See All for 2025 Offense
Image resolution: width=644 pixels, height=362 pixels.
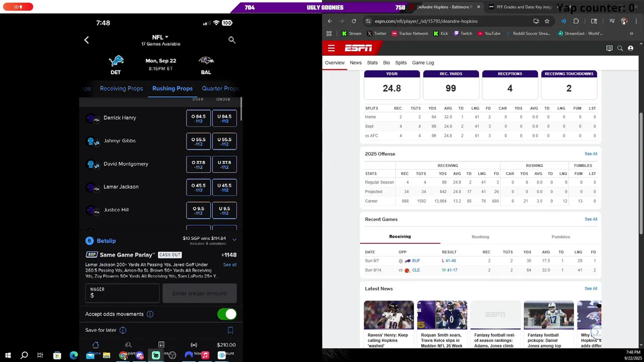point(591,154)
